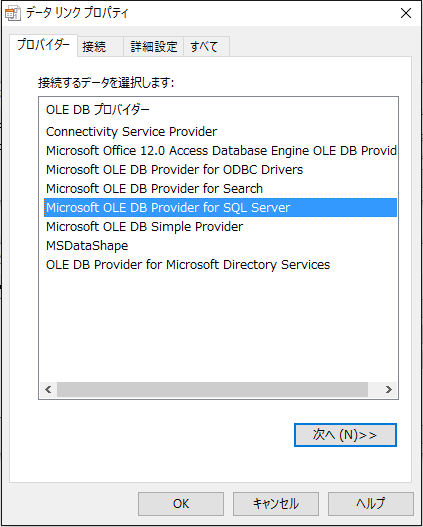This screenshot has width=423, height=527.
Task: Pick OLE DB Provider for Microsoft Directory Services
Action: [220, 265]
